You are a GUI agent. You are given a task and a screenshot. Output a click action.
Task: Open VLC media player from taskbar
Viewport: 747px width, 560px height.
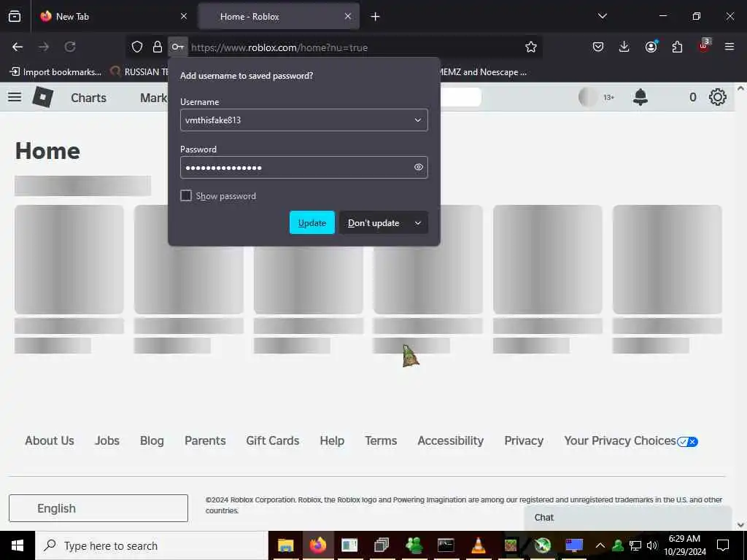(478, 545)
